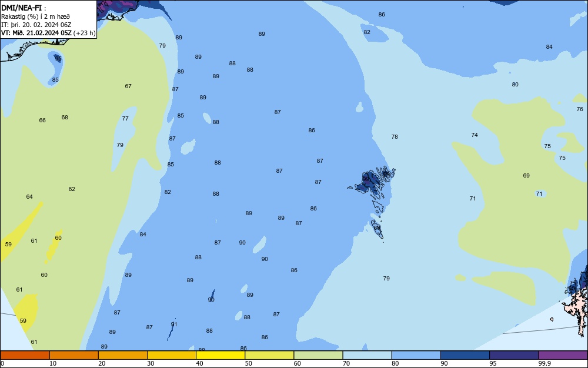The height and width of the screenshot is (368, 588).
Task: Click the orange 10–20 legend swatch
Action: point(74,355)
